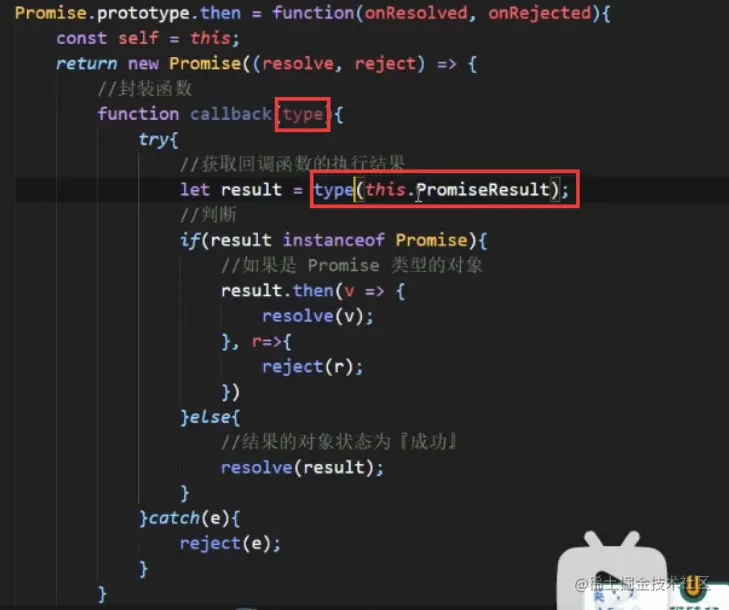Image resolution: width=729 pixels, height=610 pixels.
Task: Click the instanceof keyword
Action: point(334,240)
